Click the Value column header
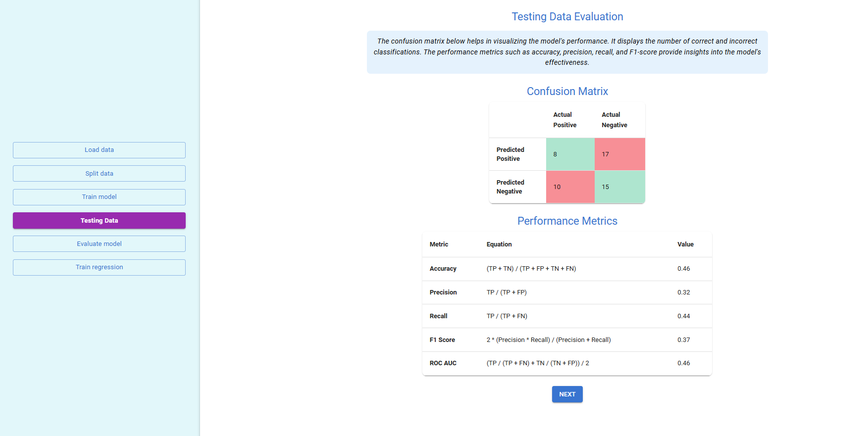The height and width of the screenshot is (436, 868). click(x=685, y=244)
